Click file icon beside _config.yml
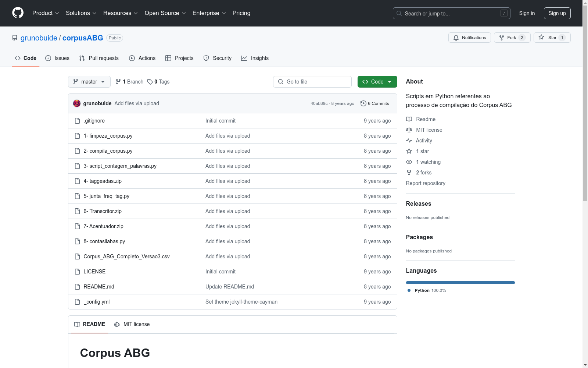 click(x=77, y=302)
